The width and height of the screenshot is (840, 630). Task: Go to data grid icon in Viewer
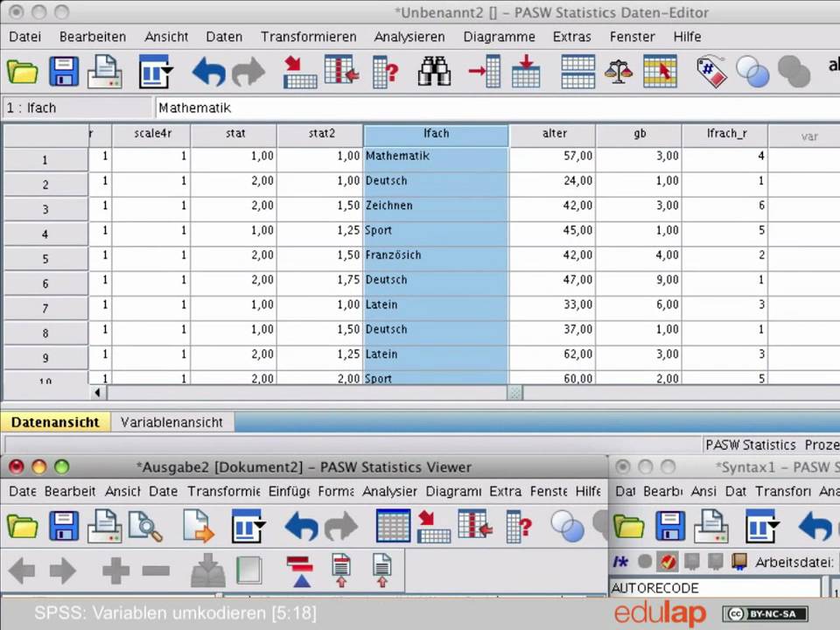pos(393,526)
